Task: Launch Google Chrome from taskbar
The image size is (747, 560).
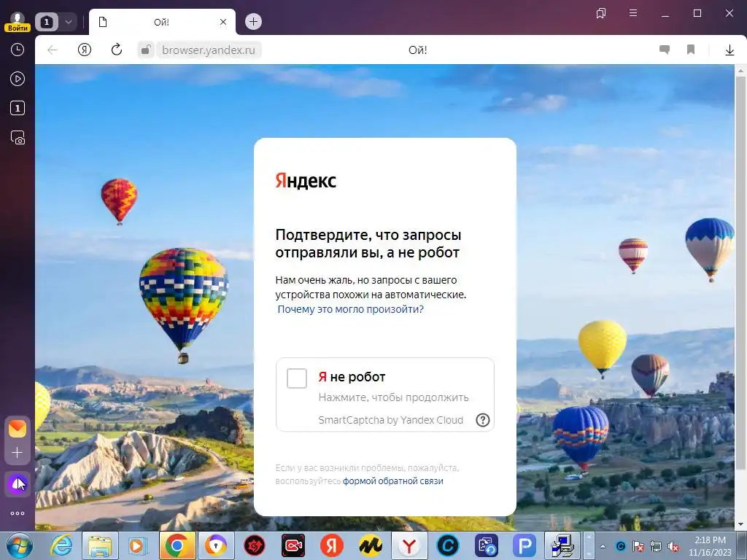Action: (177, 545)
